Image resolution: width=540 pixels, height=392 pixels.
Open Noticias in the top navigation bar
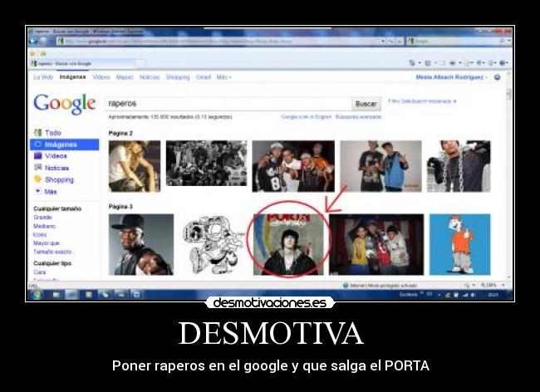(150, 77)
